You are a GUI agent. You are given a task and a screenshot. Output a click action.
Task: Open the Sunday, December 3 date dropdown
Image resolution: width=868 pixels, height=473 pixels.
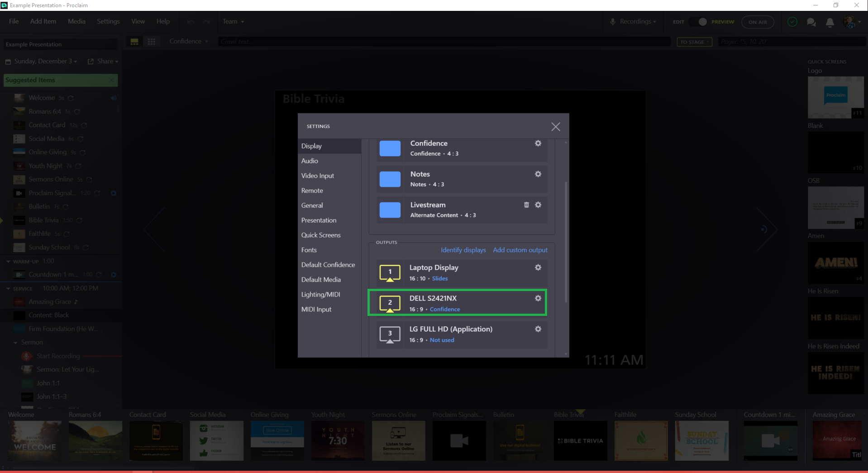click(x=41, y=61)
